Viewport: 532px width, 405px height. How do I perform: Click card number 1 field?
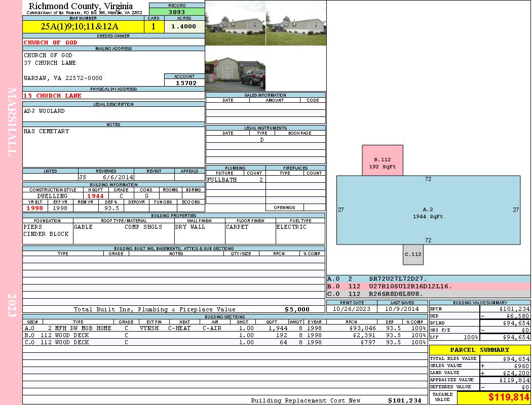154,26
